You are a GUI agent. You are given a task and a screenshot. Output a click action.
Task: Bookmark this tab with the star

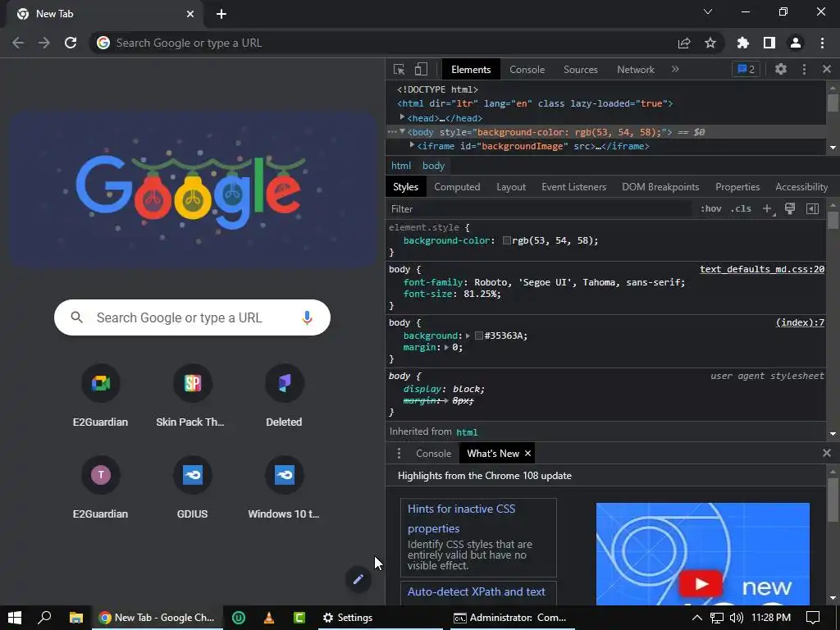(710, 43)
